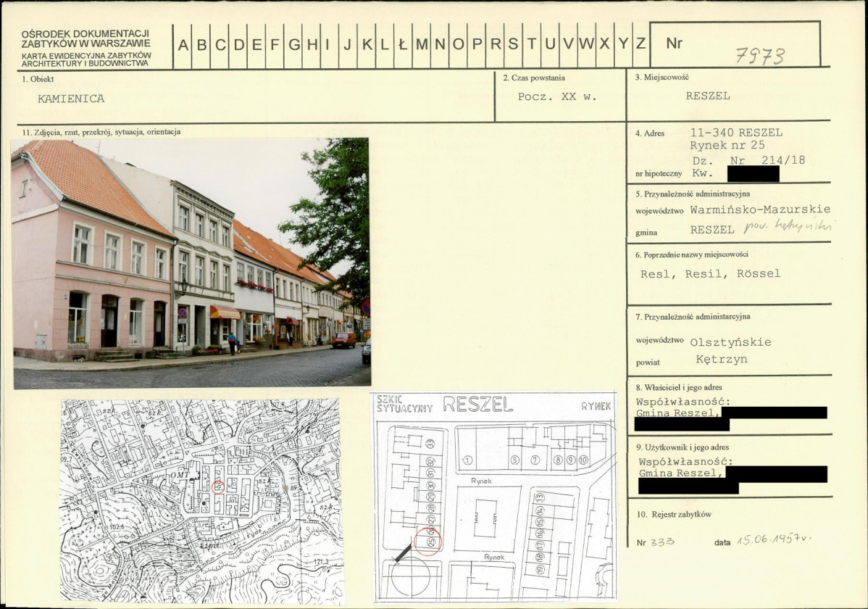Click the north compass circle on the sketch
Screen dimensions: 868x609
[410, 577]
